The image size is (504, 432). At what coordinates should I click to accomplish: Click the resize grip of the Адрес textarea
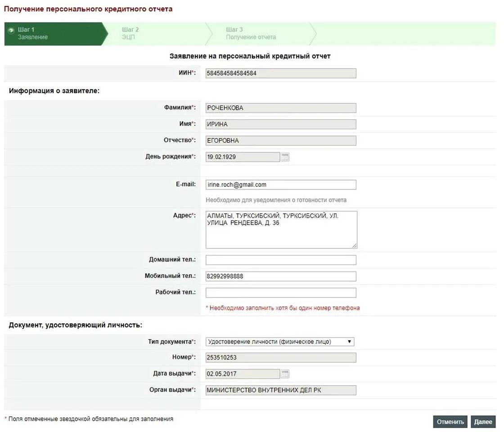pos(354,246)
